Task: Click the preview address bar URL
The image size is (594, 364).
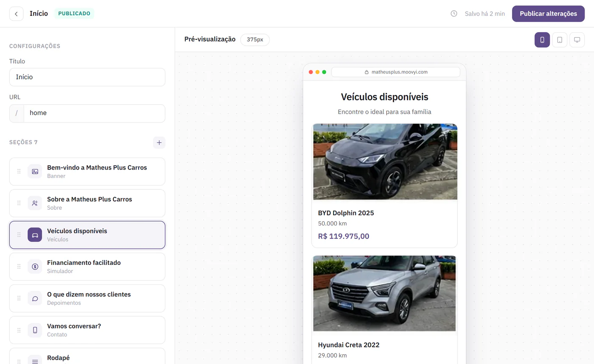Action: (395, 72)
